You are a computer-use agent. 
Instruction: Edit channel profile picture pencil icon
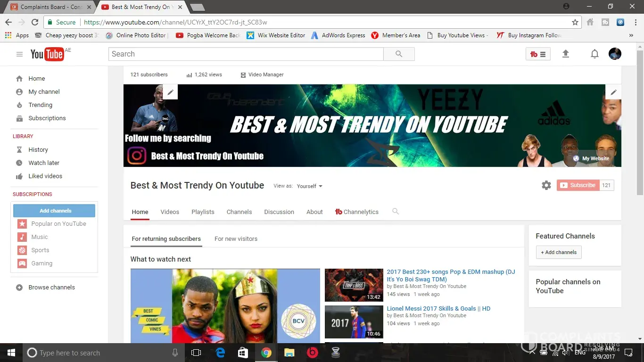tap(170, 92)
